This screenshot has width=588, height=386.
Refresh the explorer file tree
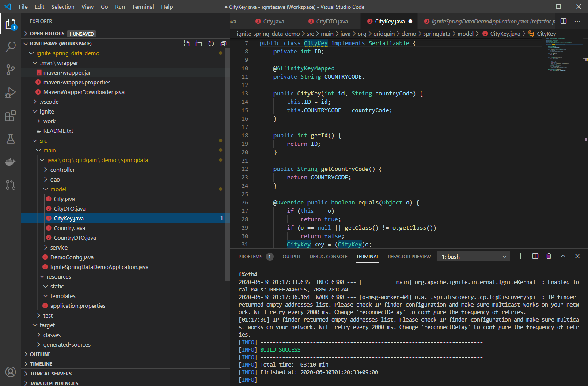point(211,44)
